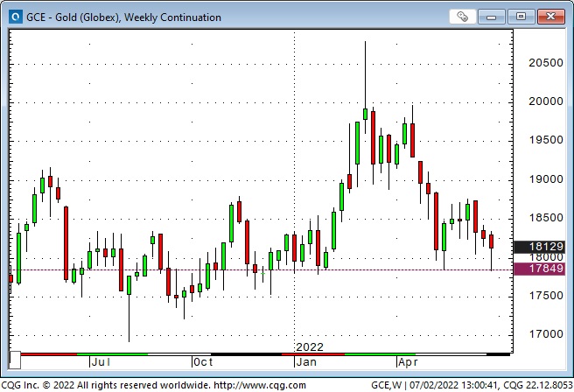
Task: Click the 'GCE,W' symbol text in status bar
Action: tap(386, 385)
